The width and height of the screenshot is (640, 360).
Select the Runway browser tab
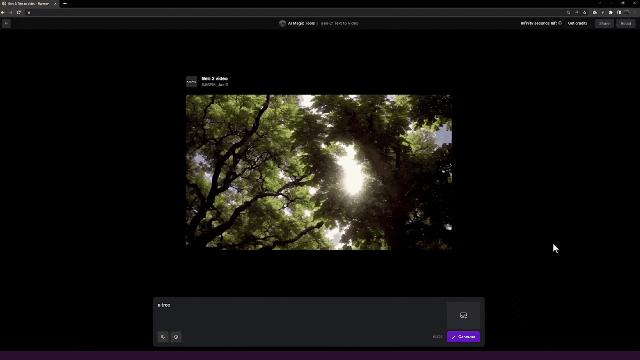pyautogui.click(x=29, y=4)
